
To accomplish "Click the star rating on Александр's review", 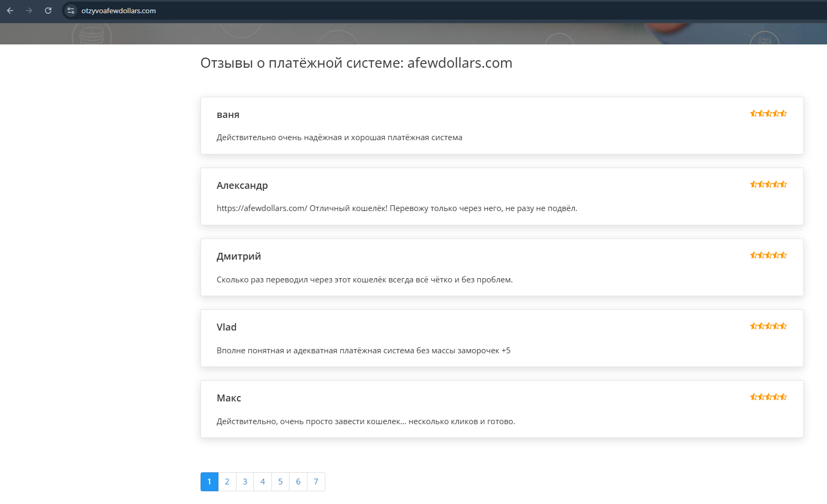I will coord(768,184).
